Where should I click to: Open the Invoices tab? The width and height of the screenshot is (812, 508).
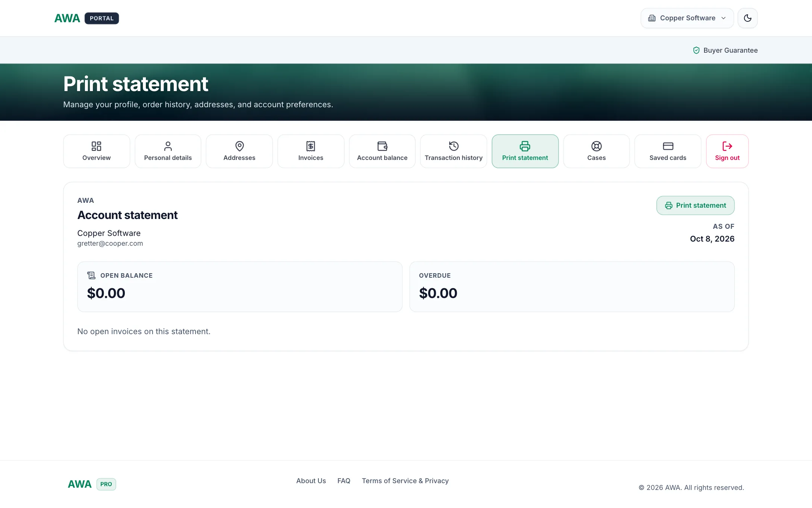click(311, 151)
